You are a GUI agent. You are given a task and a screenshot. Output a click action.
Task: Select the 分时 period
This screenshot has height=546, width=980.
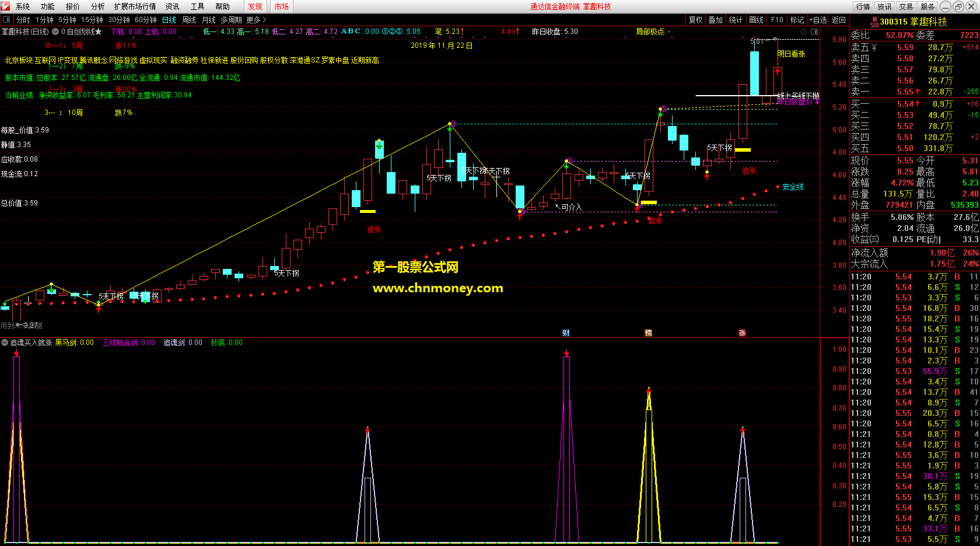pos(23,20)
